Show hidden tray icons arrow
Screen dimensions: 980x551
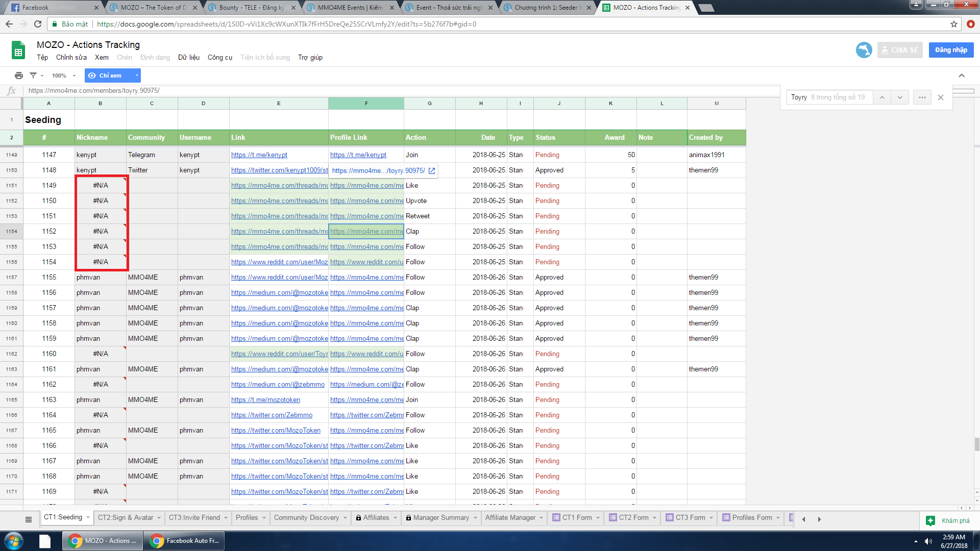(x=916, y=541)
